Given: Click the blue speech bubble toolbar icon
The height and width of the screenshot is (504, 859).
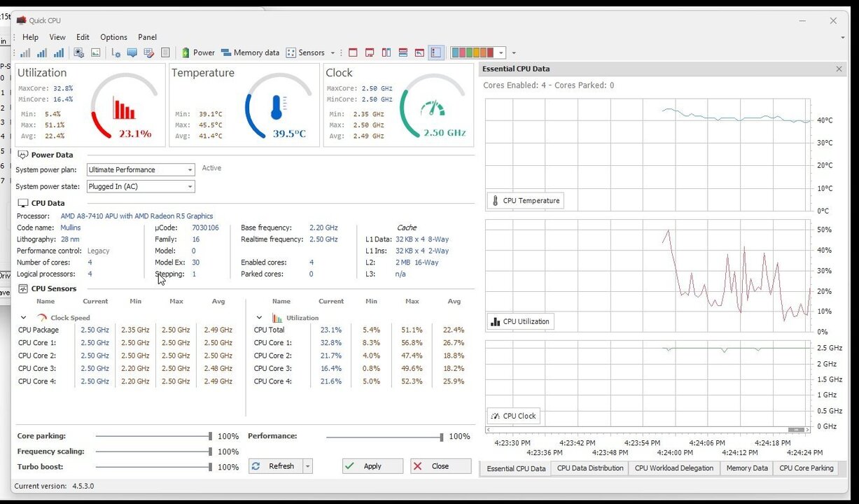Looking at the screenshot, I should [x=132, y=52].
